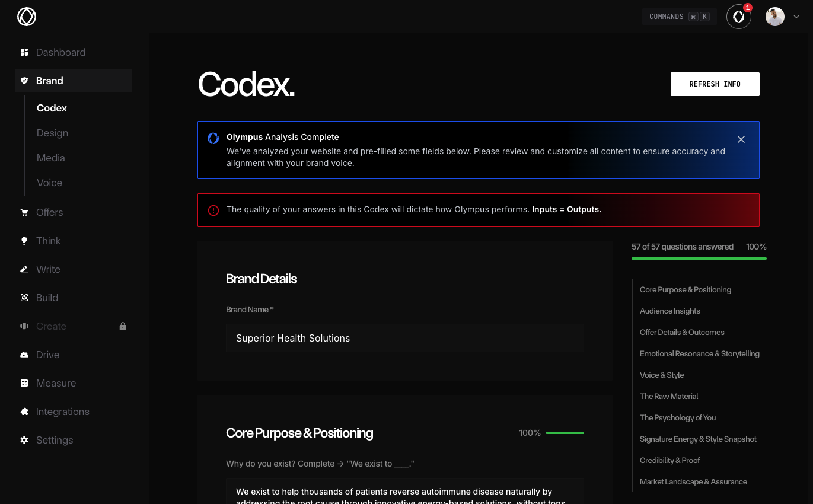Screen dimensions: 813x504
Task: Open the Olympus notification icon with badge
Action: pos(738,17)
